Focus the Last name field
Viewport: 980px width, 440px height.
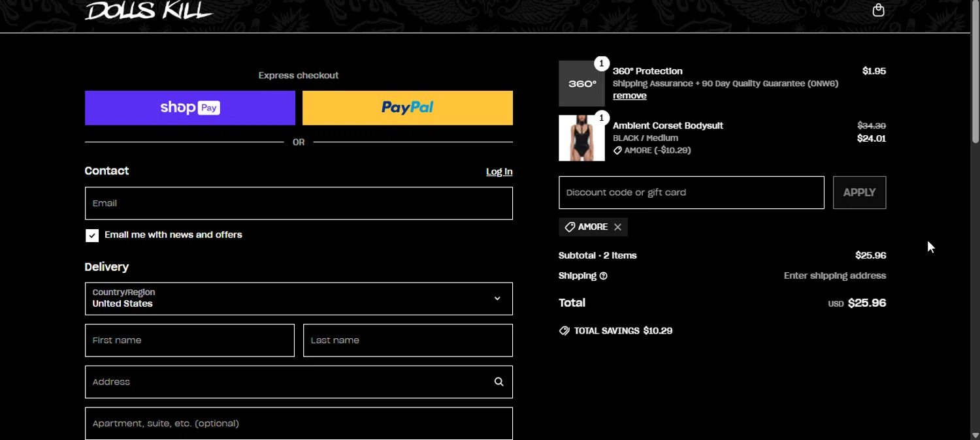click(x=408, y=340)
